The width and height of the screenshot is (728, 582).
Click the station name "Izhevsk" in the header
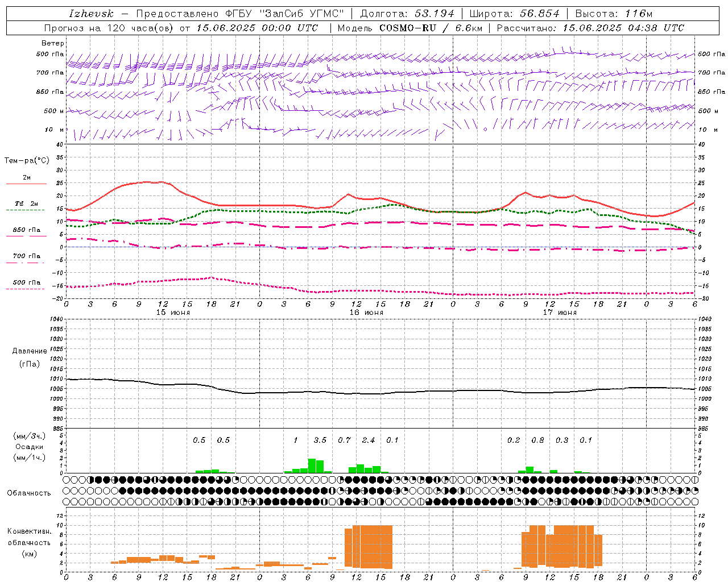92,14
